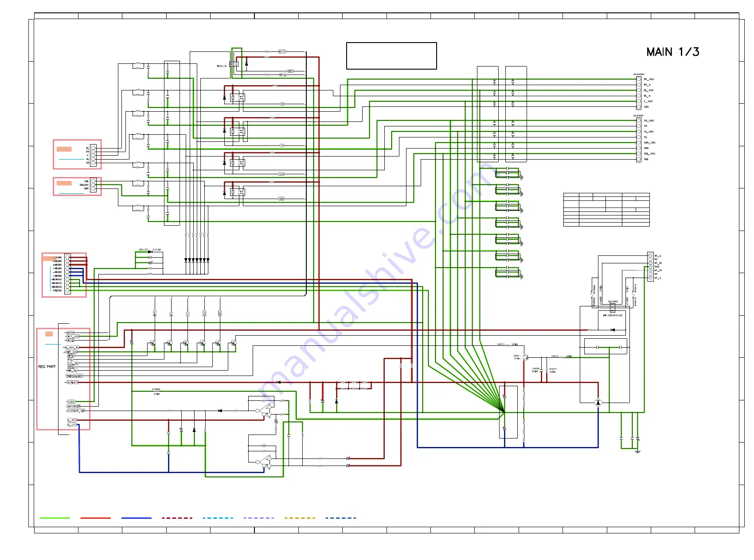Click the "MAIN 1/3" sheet title
This screenshot has width=754, height=560.
click(x=672, y=52)
